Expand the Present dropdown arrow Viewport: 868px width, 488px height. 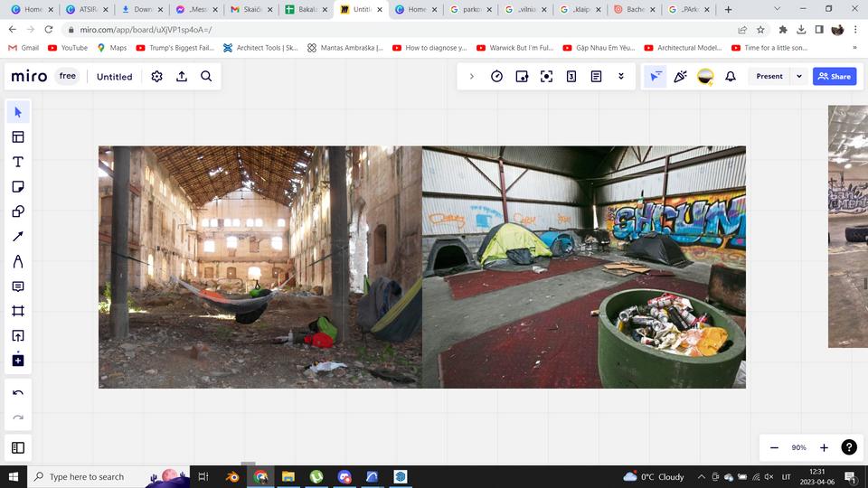tap(799, 76)
